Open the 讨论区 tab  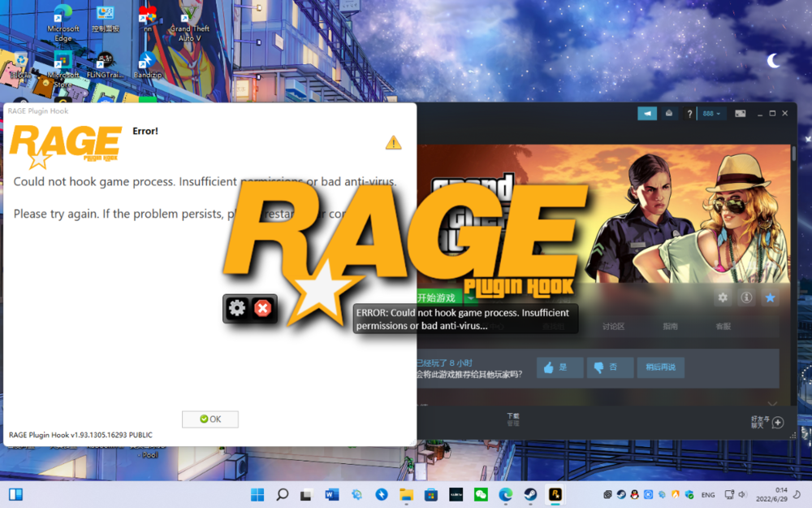613,327
